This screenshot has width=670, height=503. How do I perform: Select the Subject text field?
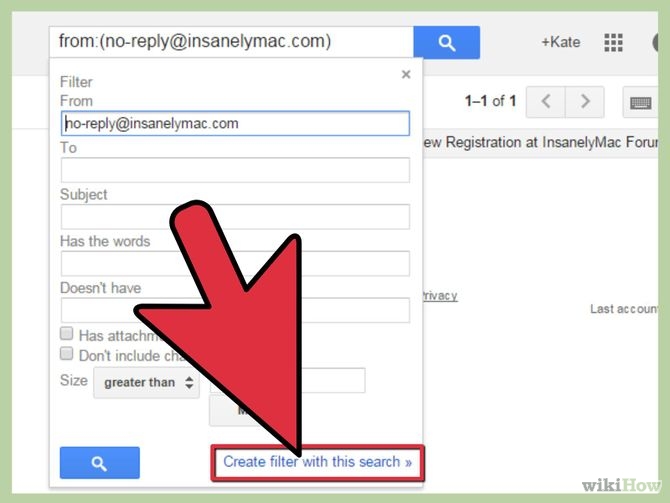235,217
